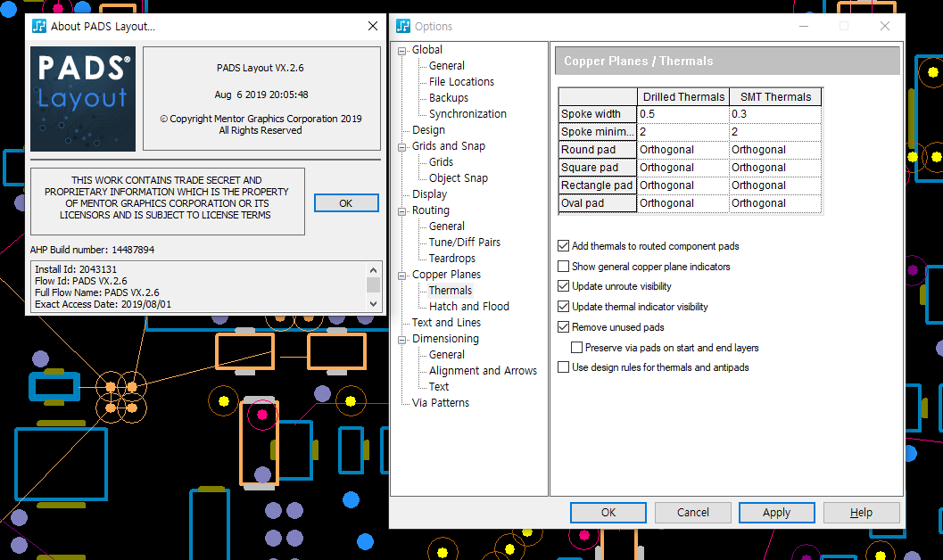Enable Use design rules for thermals and antipads

[x=563, y=367]
